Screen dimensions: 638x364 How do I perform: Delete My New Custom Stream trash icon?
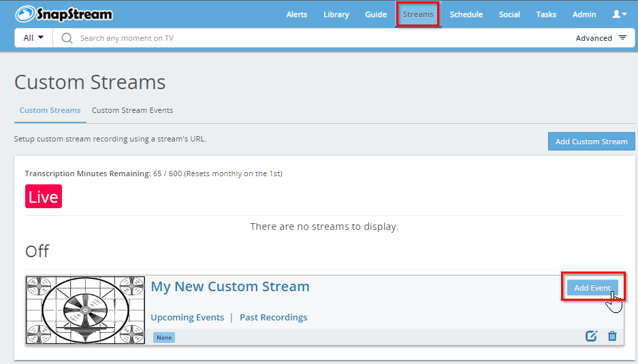[612, 336]
